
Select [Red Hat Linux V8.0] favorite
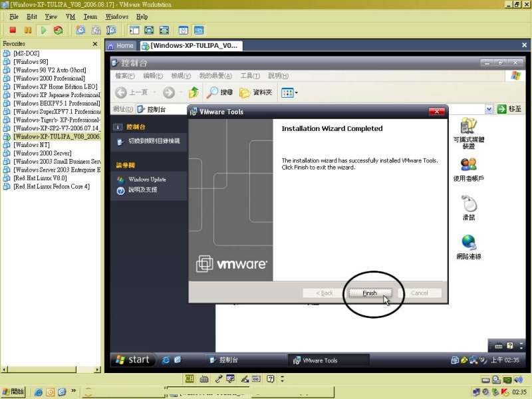40,178
